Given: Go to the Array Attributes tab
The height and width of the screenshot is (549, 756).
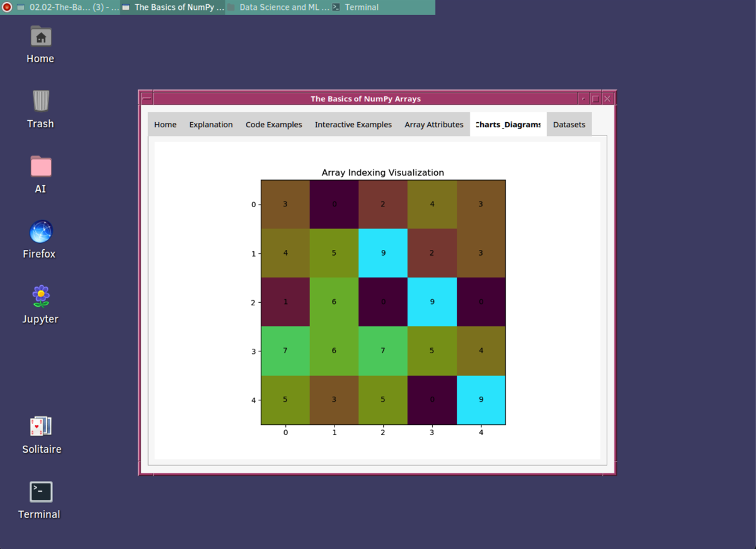Looking at the screenshot, I should (x=433, y=125).
